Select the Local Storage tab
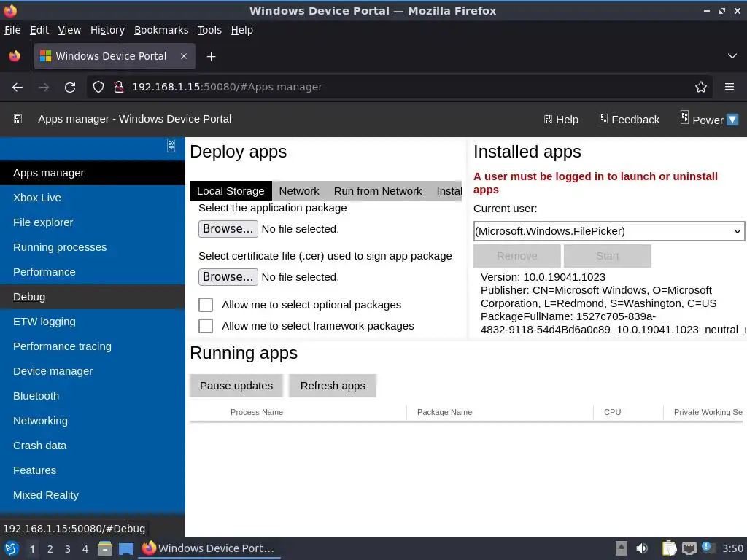 [x=231, y=191]
